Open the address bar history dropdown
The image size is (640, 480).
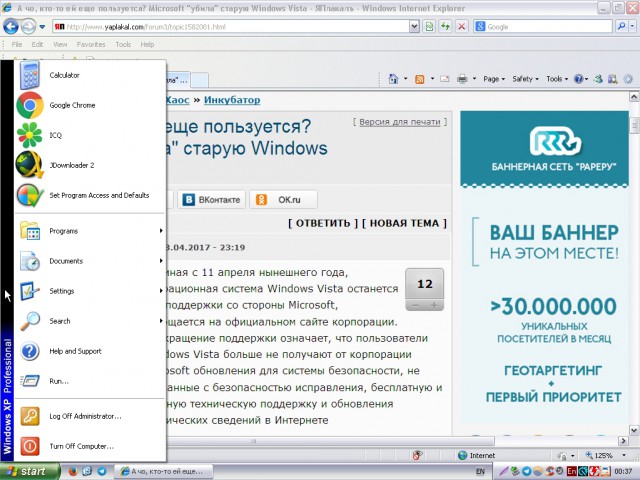(414, 27)
